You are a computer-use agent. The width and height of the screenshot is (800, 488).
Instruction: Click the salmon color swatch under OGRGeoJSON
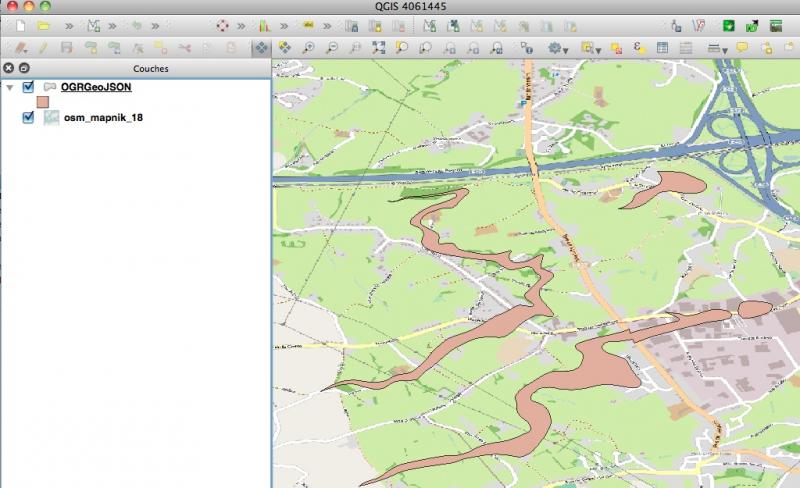(x=43, y=102)
